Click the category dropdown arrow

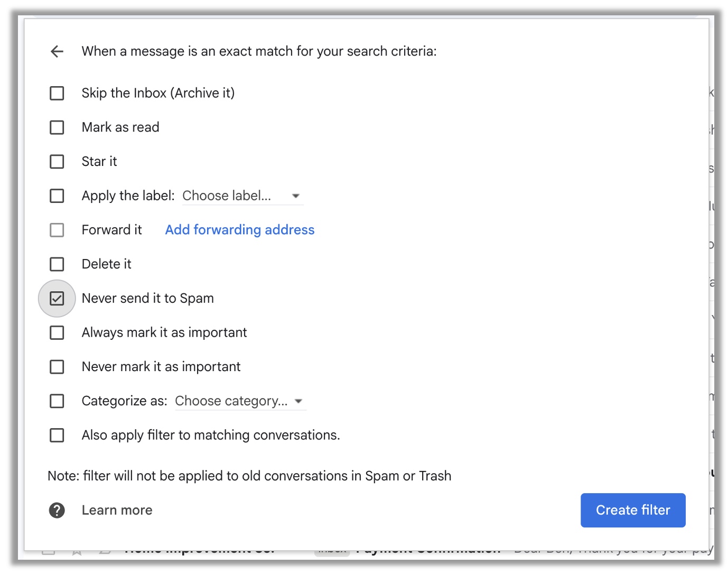point(298,401)
